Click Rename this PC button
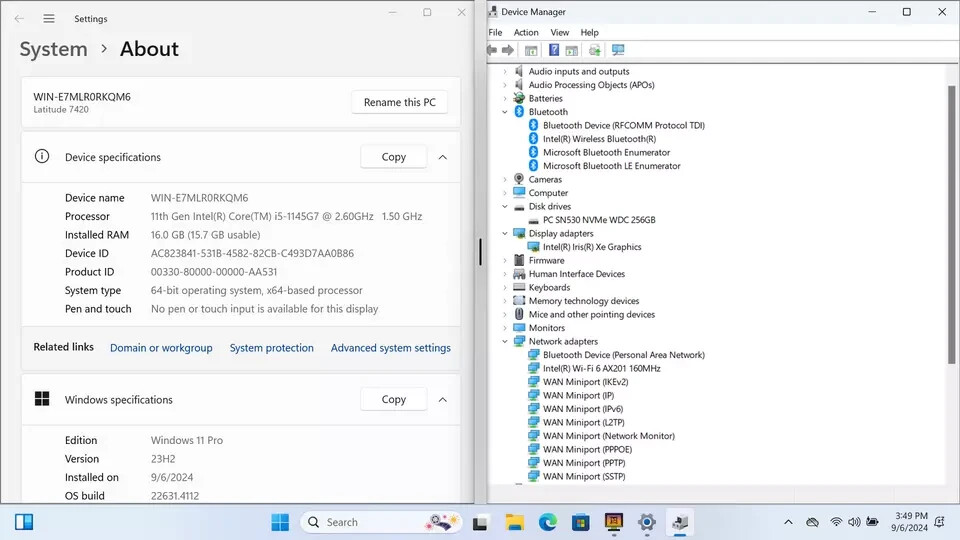960x540 pixels. point(400,102)
